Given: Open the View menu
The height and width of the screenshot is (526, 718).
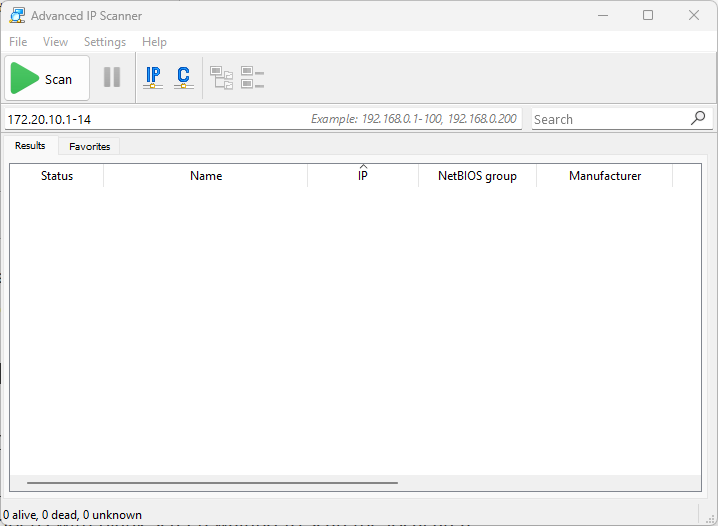Looking at the screenshot, I should point(55,42).
